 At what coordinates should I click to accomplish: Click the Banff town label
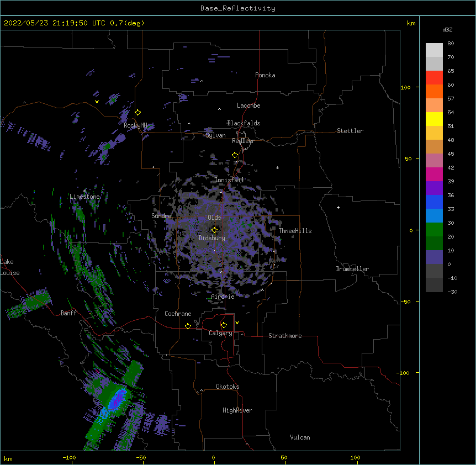click(x=68, y=313)
